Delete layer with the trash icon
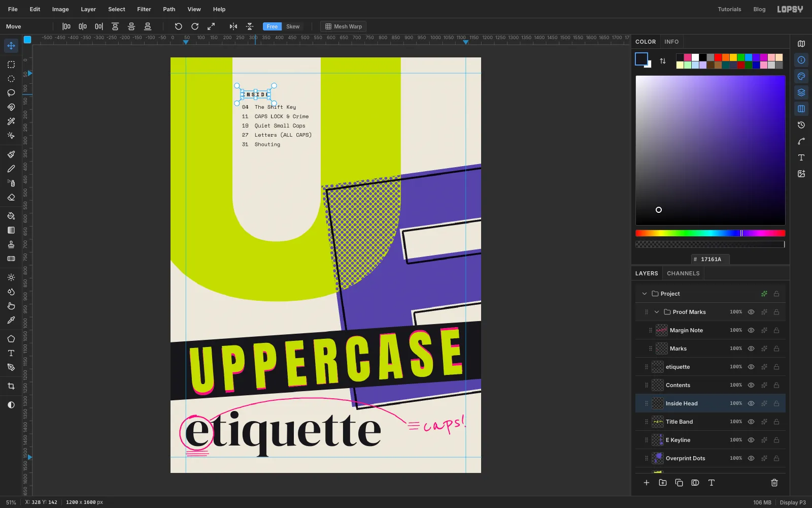The height and width of the screenshot is (508, 812). [774, 483]
